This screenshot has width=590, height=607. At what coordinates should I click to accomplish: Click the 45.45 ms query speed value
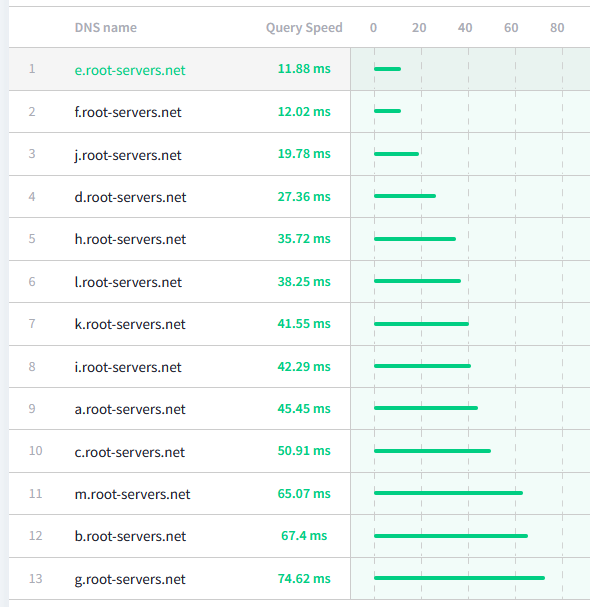click(x=304, y=409)
